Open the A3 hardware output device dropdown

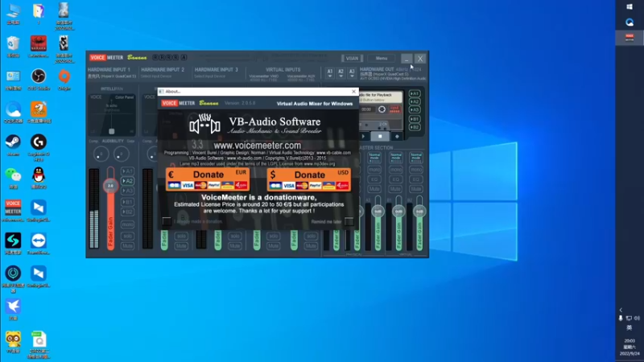352,73
